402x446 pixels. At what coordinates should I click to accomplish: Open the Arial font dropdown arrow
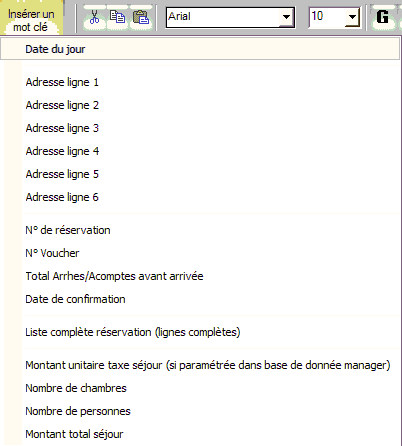(286, 17)
